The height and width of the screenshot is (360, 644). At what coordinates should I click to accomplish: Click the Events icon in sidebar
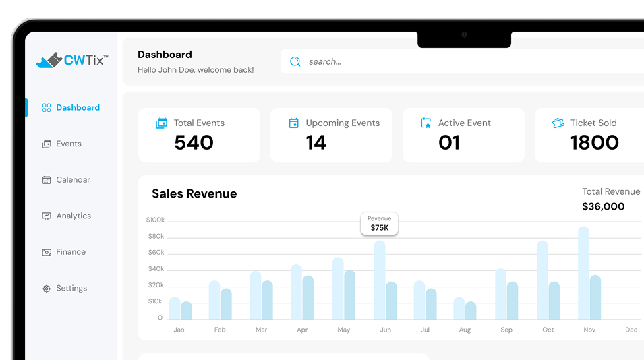[47, 144]
